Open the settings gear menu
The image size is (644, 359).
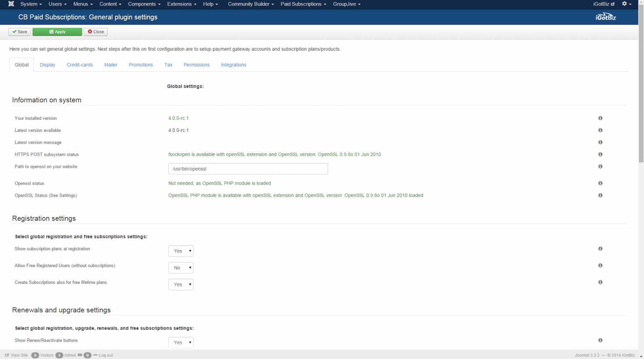coord(627,4)
